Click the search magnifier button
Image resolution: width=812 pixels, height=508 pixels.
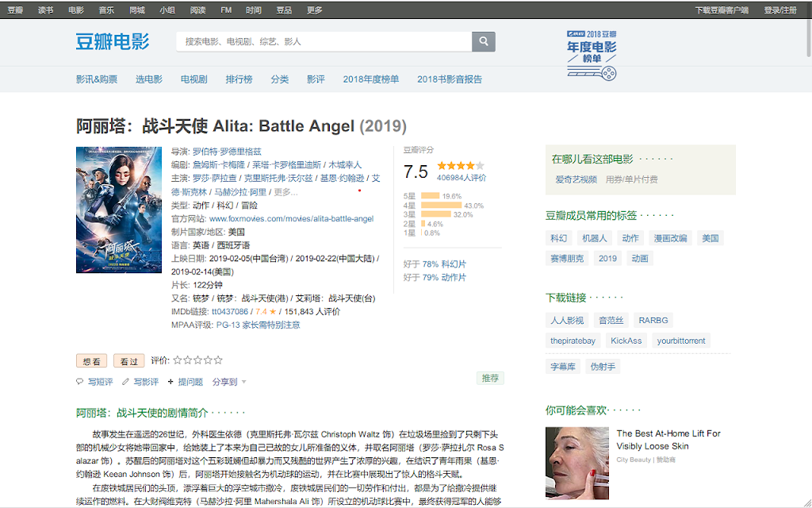(x=483, y=41)
